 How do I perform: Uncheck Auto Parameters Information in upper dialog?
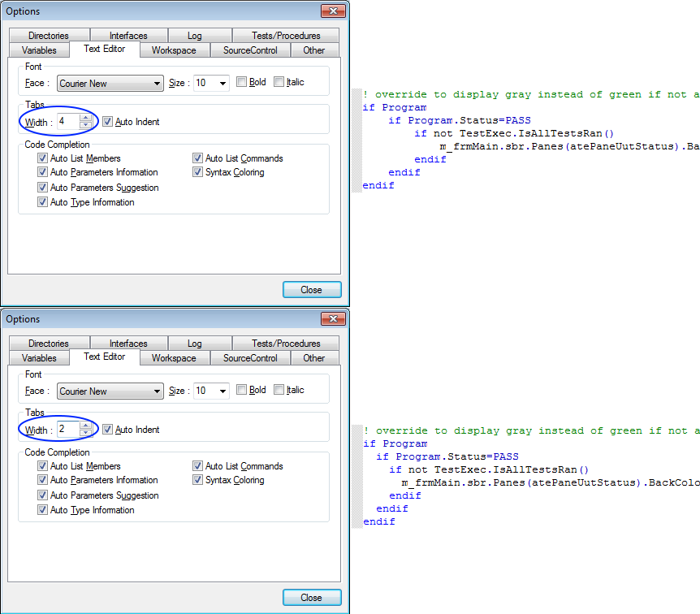(x=42, y=172)
